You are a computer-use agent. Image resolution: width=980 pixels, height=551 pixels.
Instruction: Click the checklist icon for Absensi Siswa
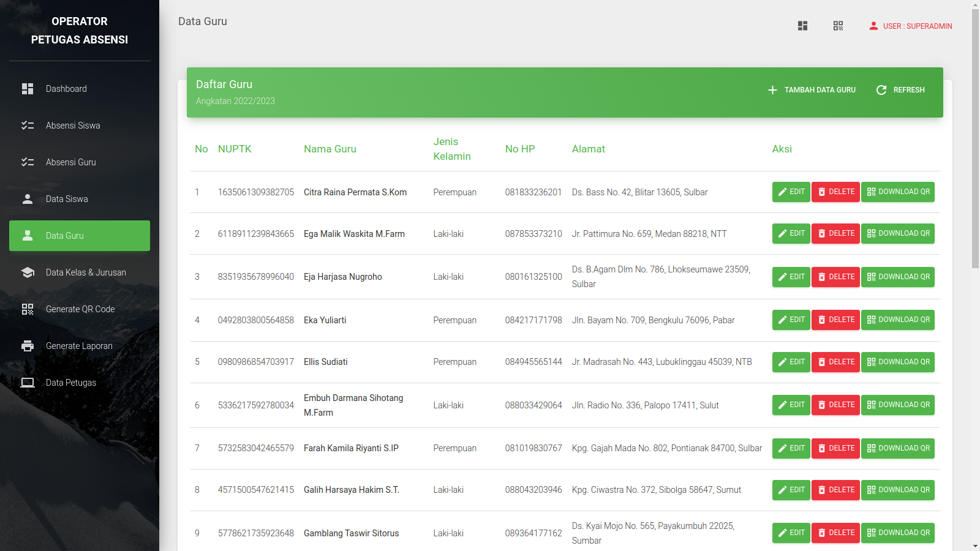coord(28,126)
